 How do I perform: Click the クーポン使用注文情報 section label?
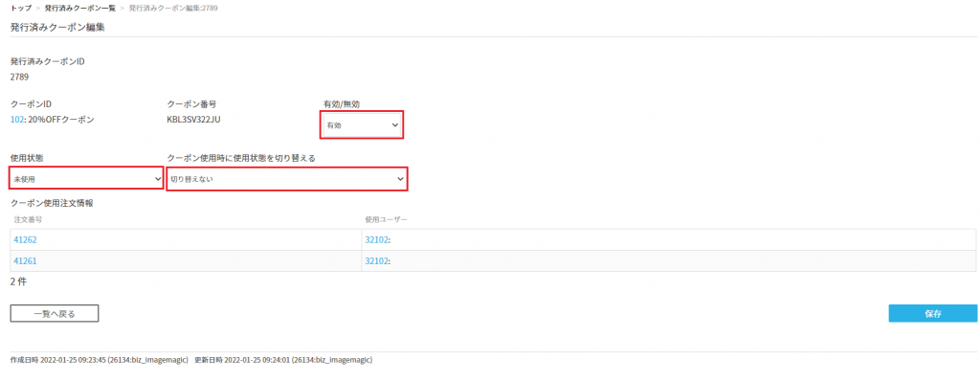pos(52,203)
